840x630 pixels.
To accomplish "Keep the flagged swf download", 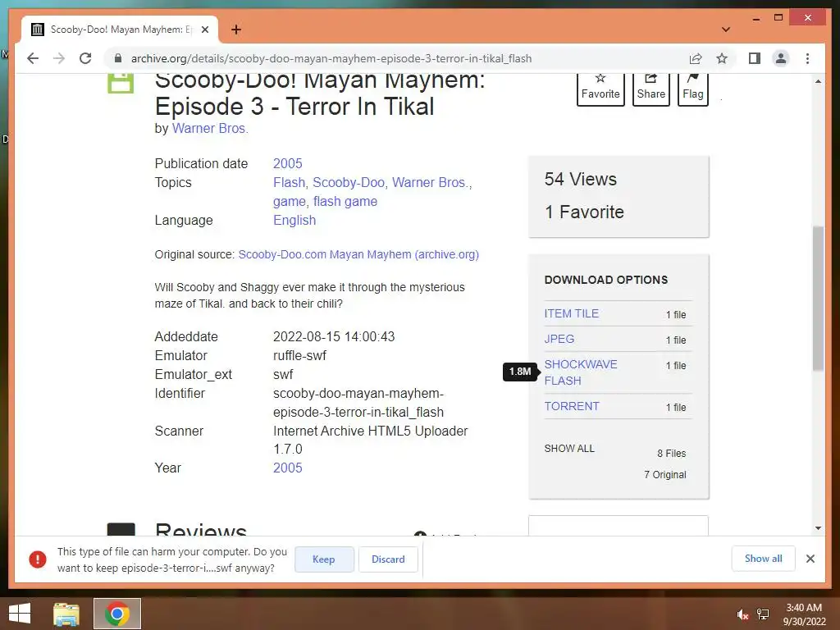I will point(323,559).
